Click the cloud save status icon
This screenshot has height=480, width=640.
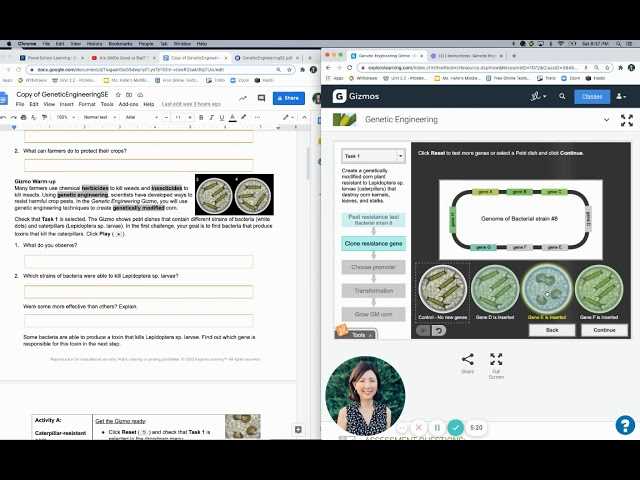[x=140, y=94]
